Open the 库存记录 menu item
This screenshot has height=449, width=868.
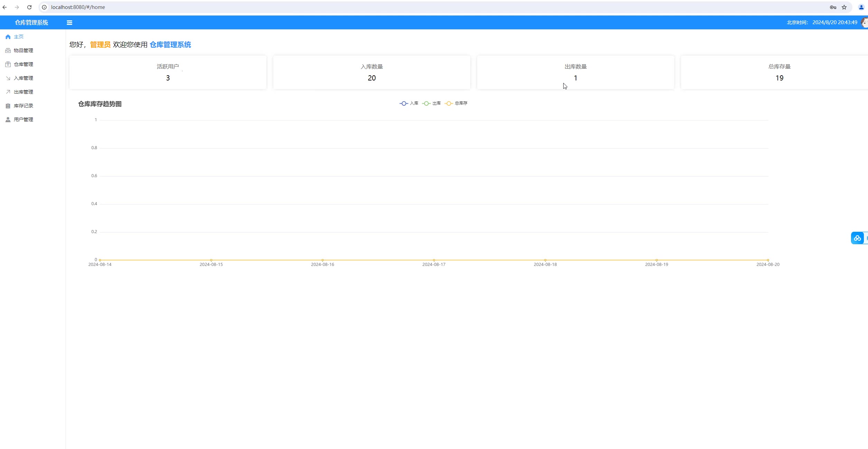coord(23,106)
